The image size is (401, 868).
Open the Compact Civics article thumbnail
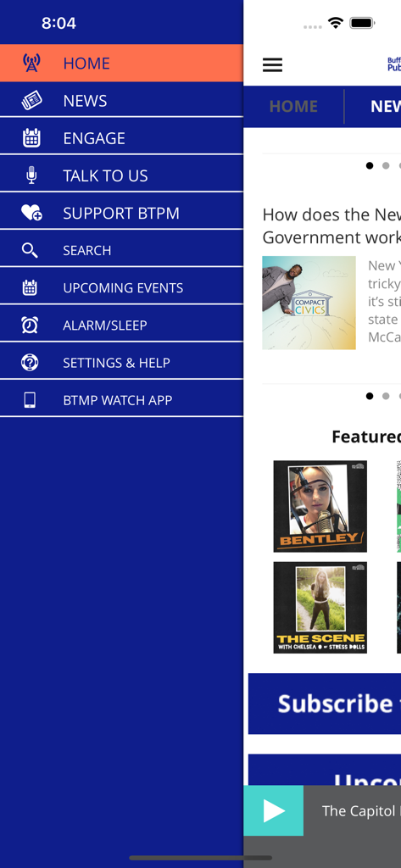click(x=309, y=303)
